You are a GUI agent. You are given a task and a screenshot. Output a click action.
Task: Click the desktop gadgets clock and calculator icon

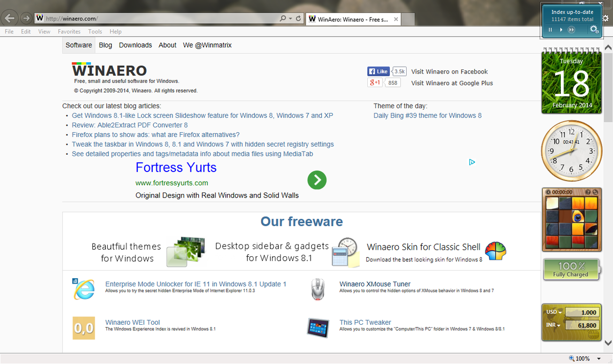(345, 252)
